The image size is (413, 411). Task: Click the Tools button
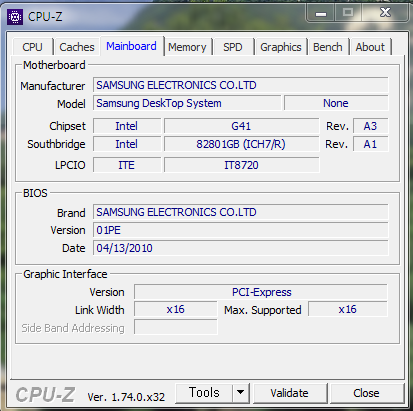point(204,393)
